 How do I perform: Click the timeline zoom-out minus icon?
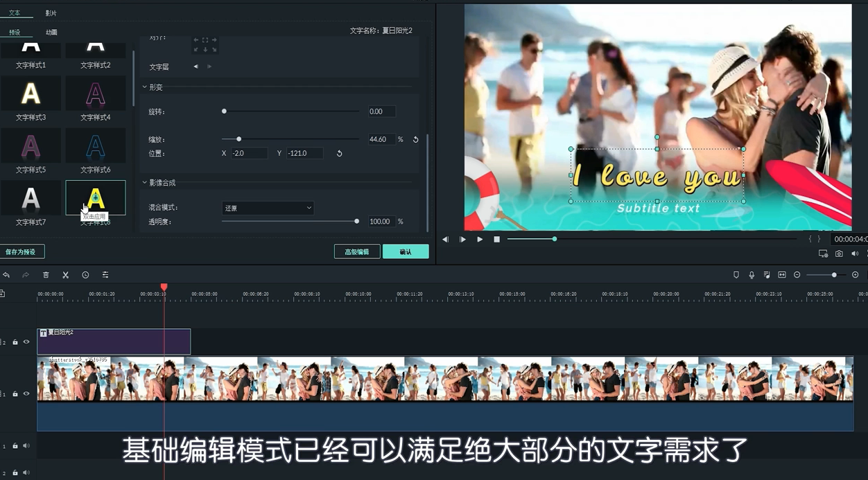pyautogui.click(x=797, y=275)
